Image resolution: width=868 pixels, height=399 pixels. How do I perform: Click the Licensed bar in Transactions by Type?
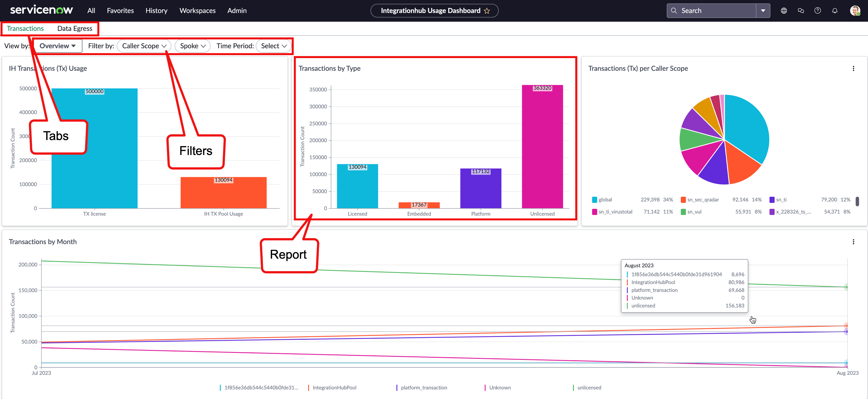tap(358, 186)
